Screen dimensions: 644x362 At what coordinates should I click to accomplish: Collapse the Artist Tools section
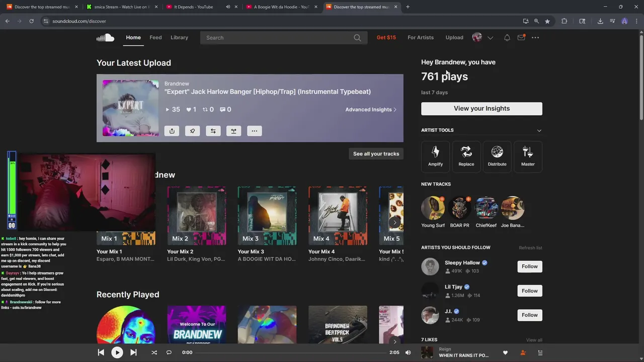[x=539, y=130]
